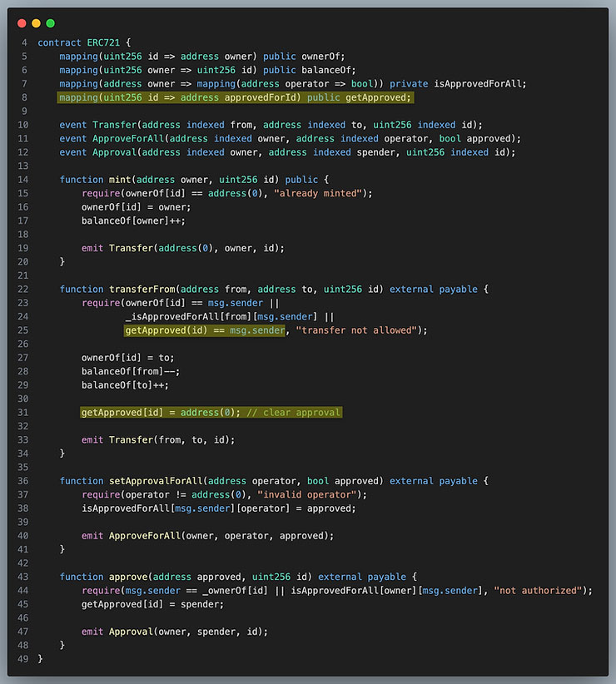The image size is (616, 684).
Task: Click the '_isApprovedForAll[from][msg.sender] ||' line
Action: pyautogui.click(x=230, y=317)
